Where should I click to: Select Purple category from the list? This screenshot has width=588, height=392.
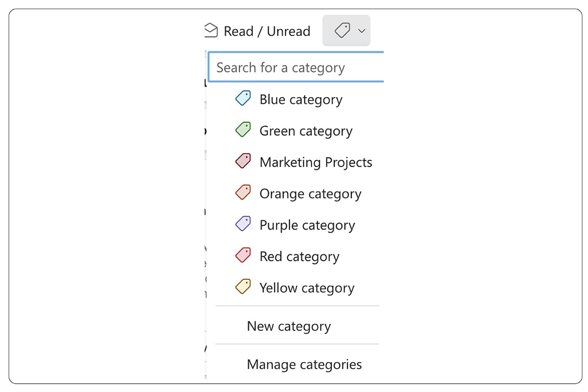pos(307,224)
